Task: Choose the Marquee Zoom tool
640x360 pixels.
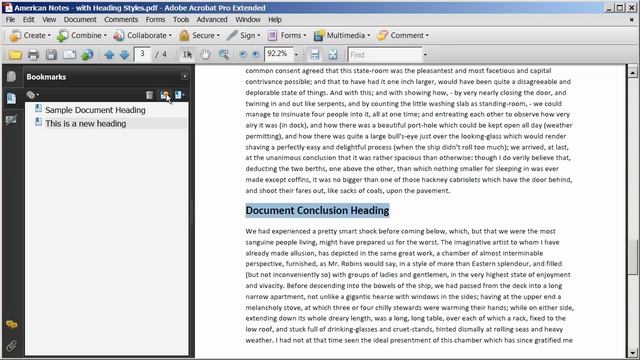Action: click(224, 55)
